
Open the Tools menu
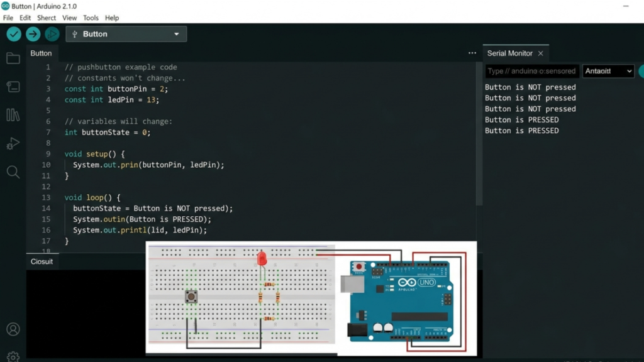point(91,18)
